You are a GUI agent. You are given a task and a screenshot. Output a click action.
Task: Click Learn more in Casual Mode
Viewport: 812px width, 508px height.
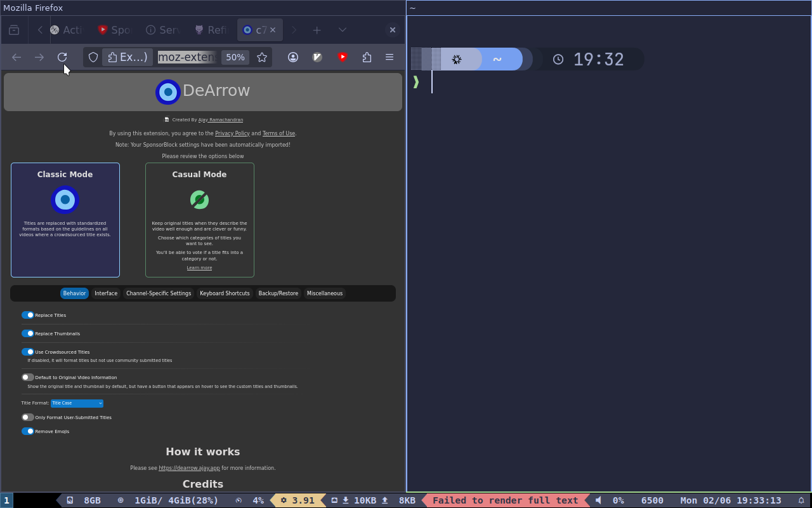pyautogui.click(x=199, y=268)
